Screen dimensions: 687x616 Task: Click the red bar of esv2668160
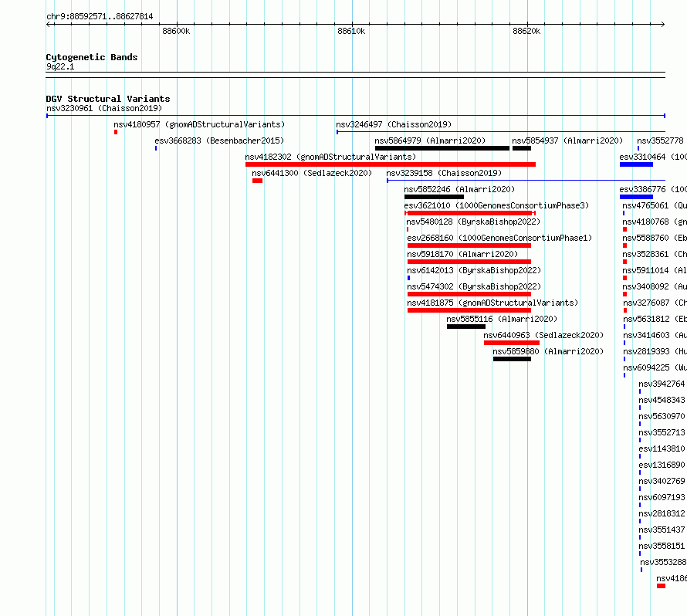coord(469,245)
